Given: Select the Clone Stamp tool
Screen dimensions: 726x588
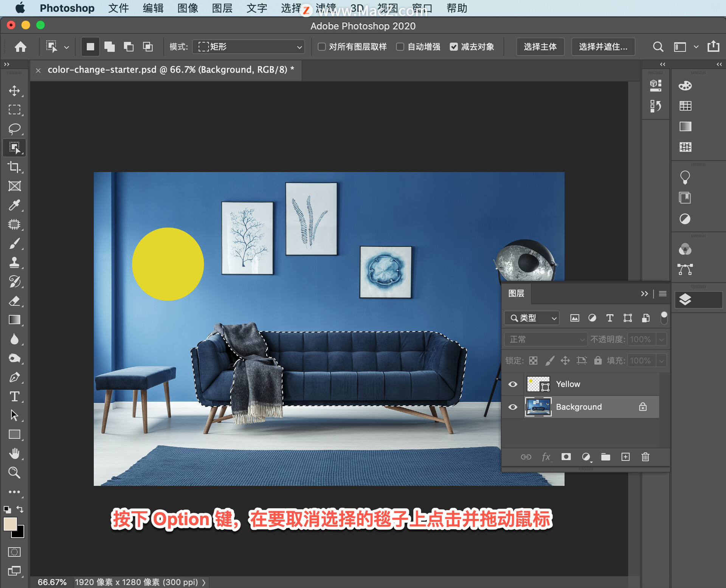Looking at the screenshot, I should tap(14, 263).
